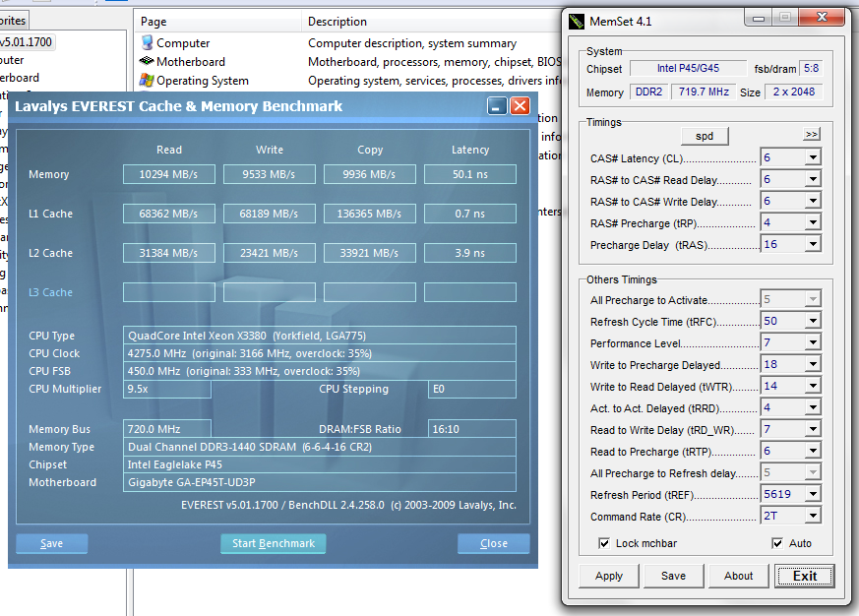Click the Motherboard field Gigabyte GA-EP45T-UD3P
This screenshot has width=859, height=616.
pos(320,482)
